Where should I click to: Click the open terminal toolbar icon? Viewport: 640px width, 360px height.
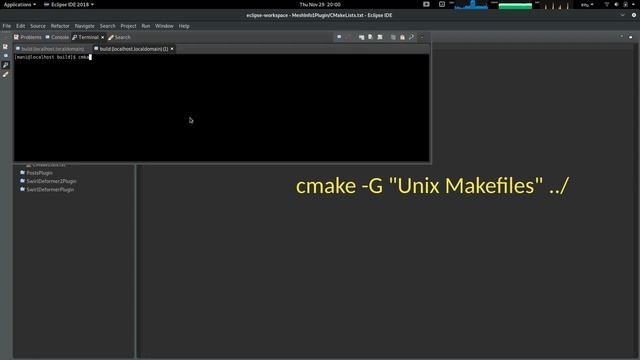[x=339, y=37]
